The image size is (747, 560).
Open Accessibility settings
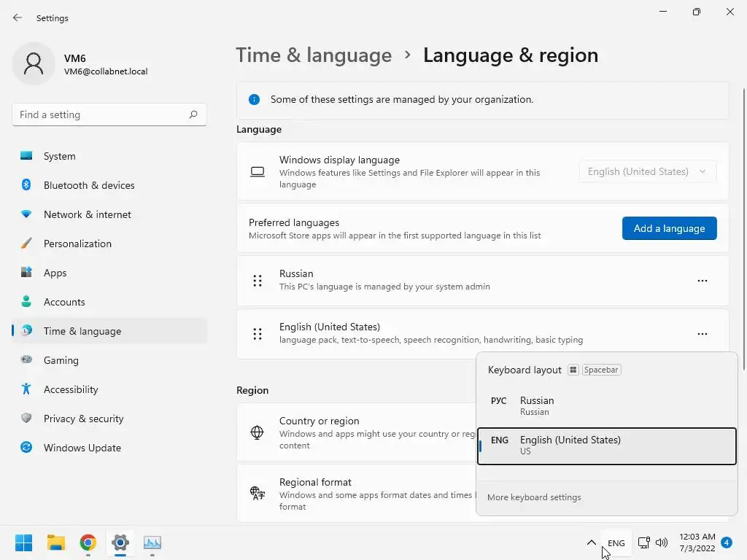[x=109, y=389]
